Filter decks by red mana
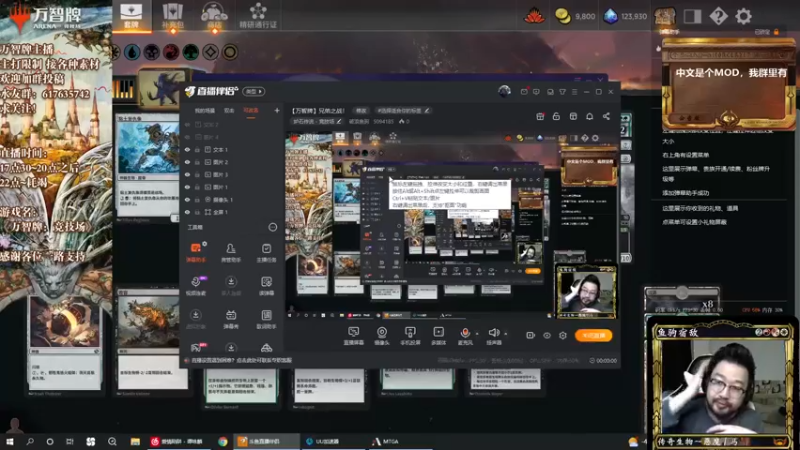This screenshot has height=450, width=800. 171,52
